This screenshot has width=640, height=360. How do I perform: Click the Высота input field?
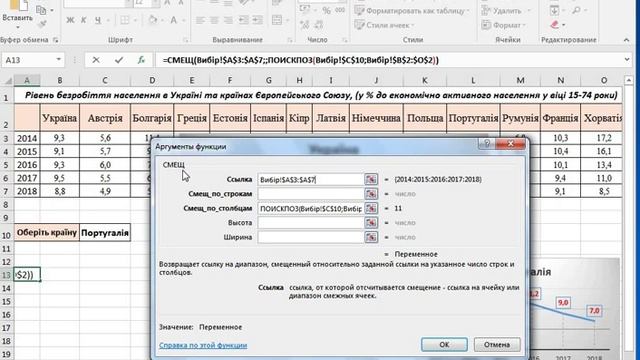pos(310,223)
